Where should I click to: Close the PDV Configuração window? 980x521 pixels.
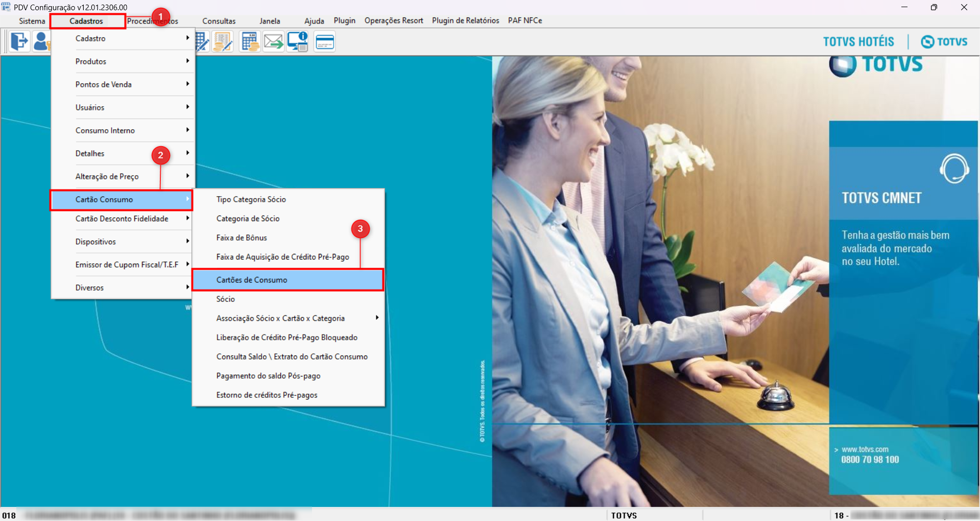964,7
